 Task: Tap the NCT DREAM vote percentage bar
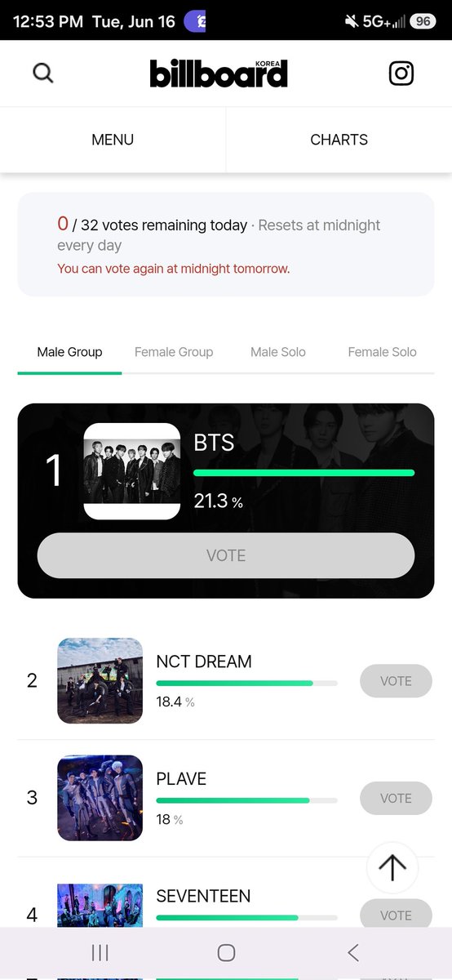pyautogui.click(x=246, y=683)
